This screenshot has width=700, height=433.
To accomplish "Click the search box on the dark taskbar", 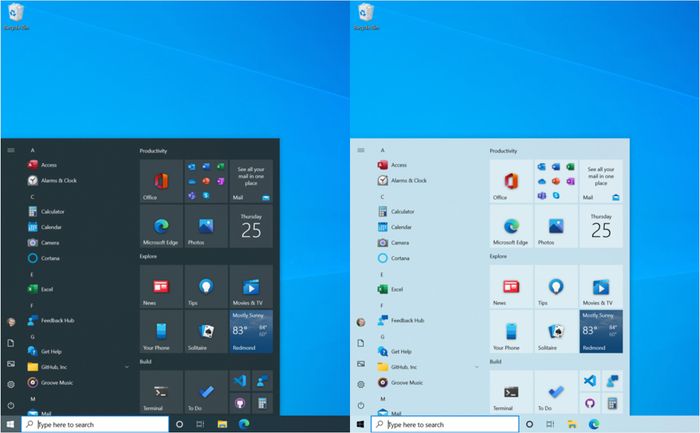I will point(95,424).
